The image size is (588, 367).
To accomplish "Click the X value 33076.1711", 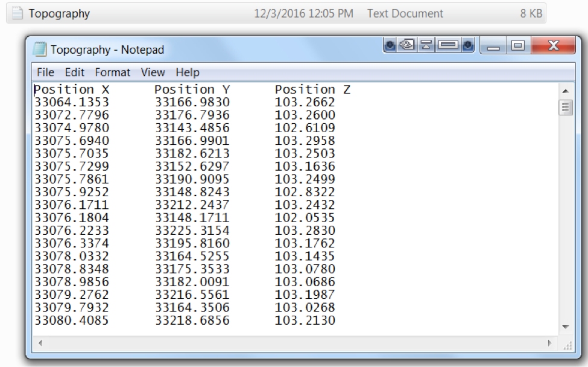I will (72, 205).
